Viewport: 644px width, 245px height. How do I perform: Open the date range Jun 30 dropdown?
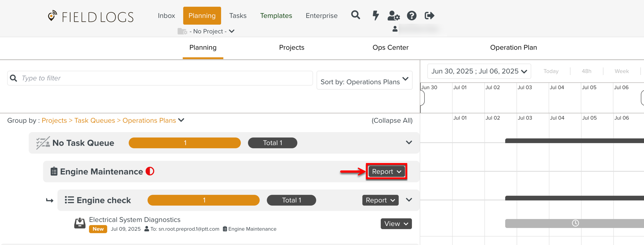coord(479,71)
